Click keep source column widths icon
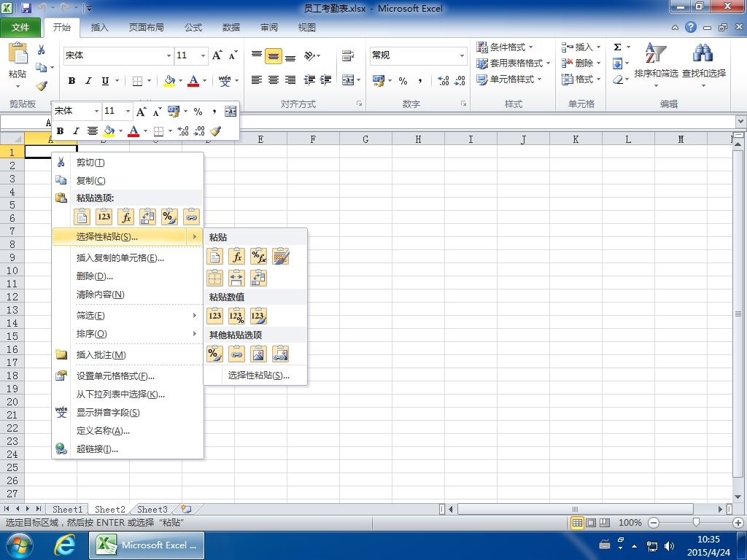The height and width of the screenshot is (560, 747). [236, 278]
